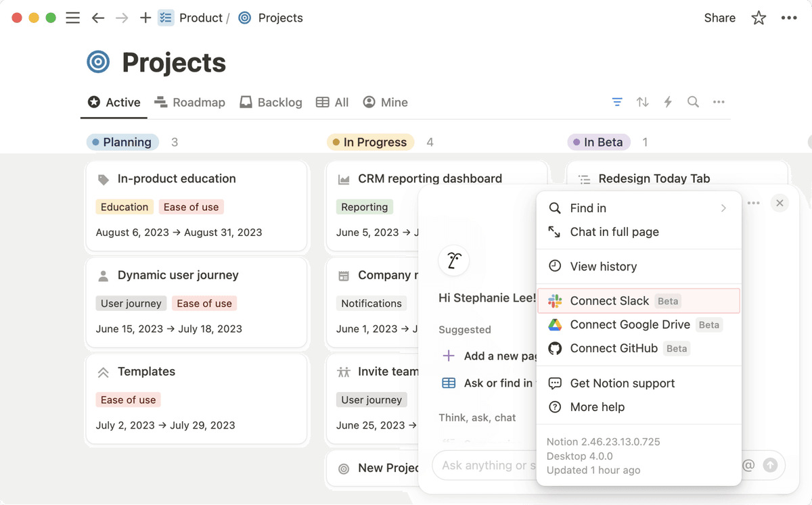
Task: Switch to the Roadmap tab
Action: click(x=189, y=103)
